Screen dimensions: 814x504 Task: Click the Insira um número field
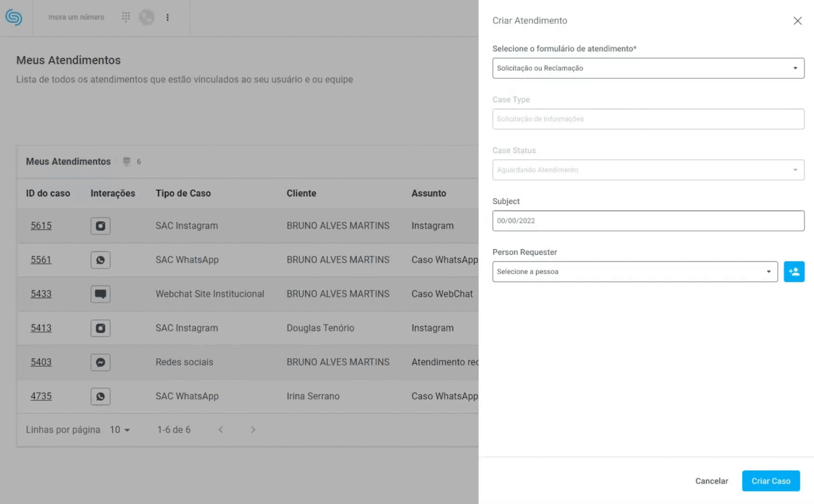point(76,17)
